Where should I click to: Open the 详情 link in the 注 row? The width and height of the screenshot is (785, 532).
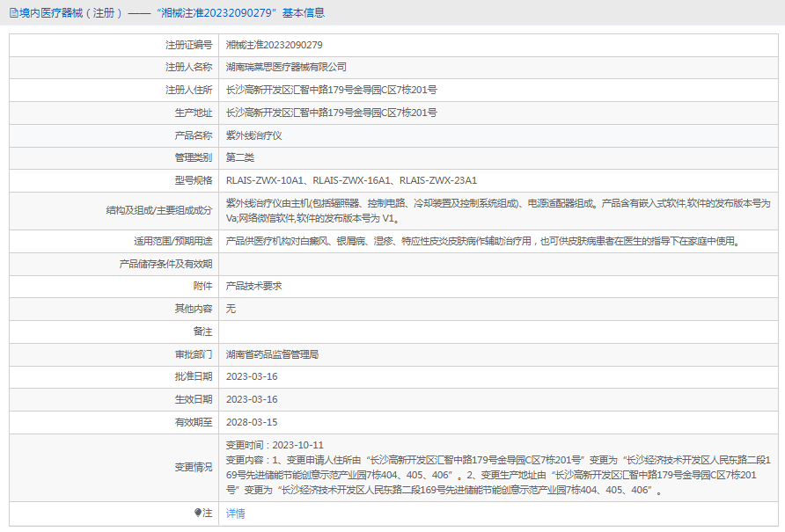click(235, 514)
